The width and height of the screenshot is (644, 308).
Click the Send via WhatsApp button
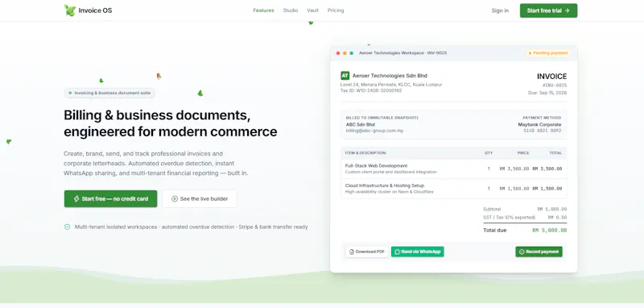[417, 252]
